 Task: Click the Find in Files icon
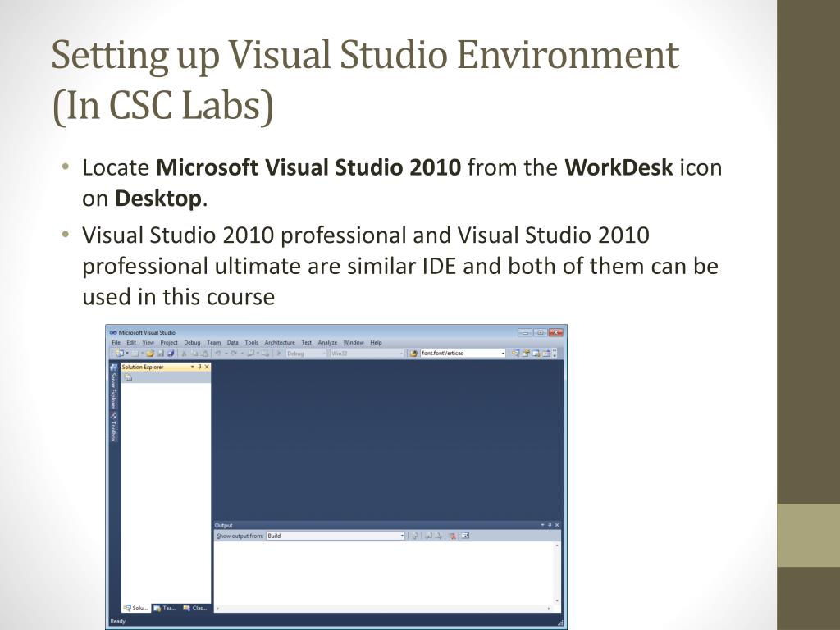tap(414, 354)
